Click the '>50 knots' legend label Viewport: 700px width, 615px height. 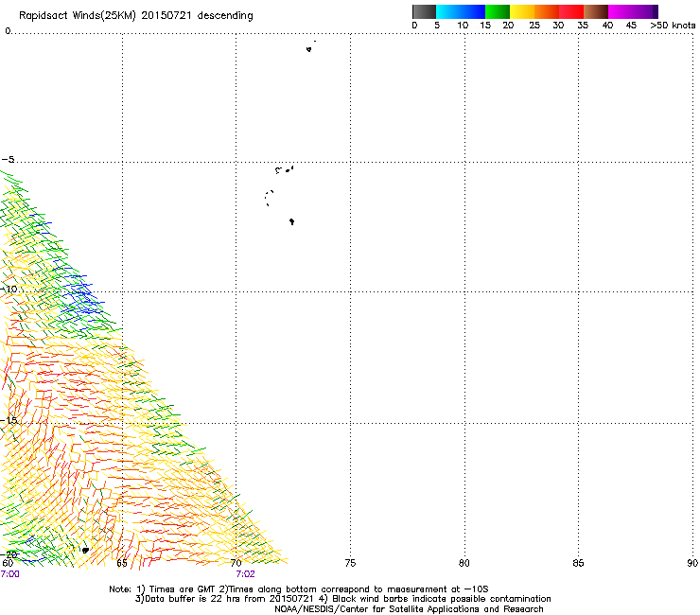[x=673, y=26]
